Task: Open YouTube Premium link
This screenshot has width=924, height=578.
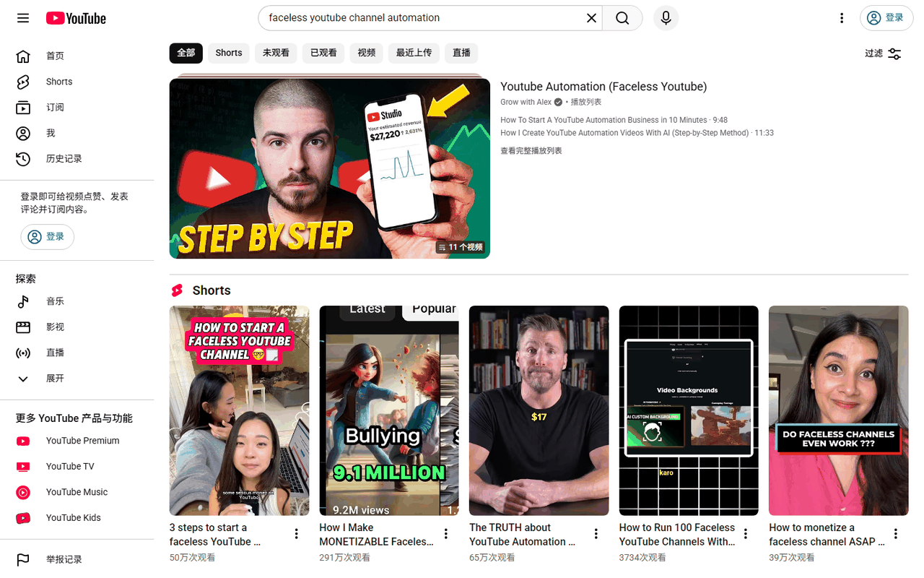Action: tap(77, 441)
